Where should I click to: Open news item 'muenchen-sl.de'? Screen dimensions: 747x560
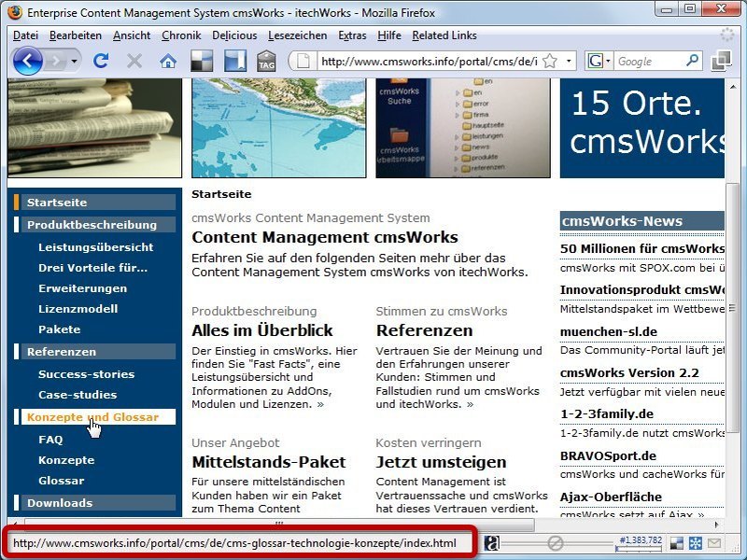[609, 332]
